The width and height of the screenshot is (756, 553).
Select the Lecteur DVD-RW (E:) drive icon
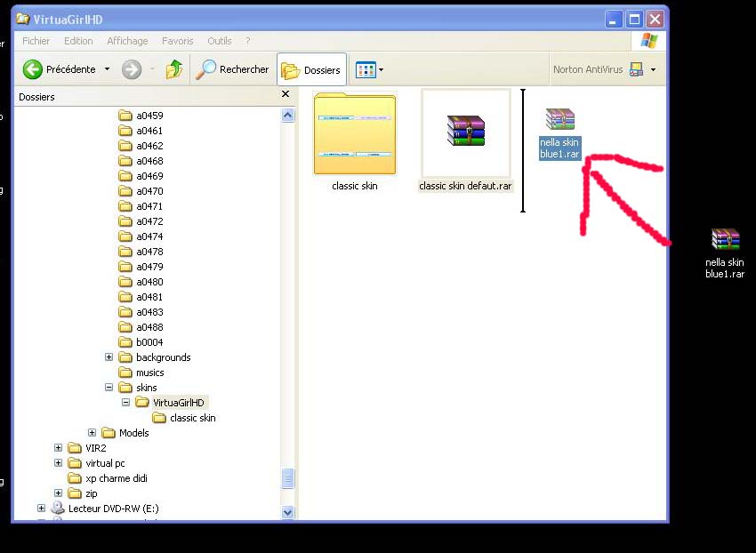pos(58,508)
